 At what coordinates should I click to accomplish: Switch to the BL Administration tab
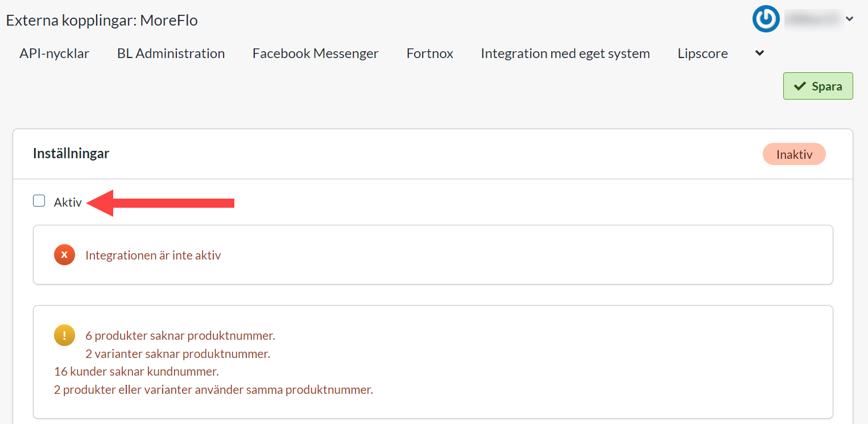coord(171,53)
